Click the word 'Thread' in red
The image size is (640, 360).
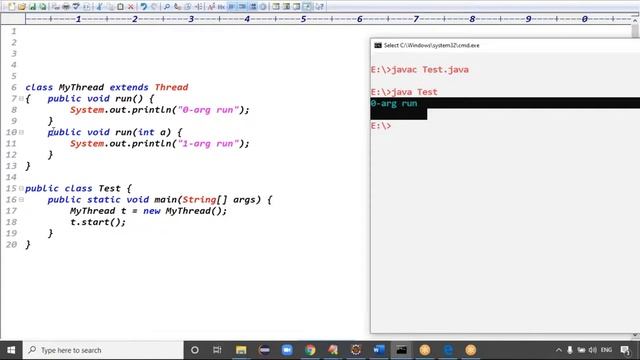click(171, 87)
